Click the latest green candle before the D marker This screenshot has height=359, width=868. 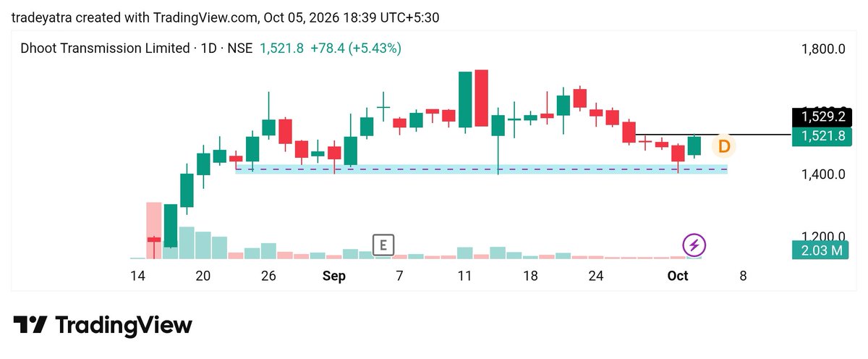(694, 146)
